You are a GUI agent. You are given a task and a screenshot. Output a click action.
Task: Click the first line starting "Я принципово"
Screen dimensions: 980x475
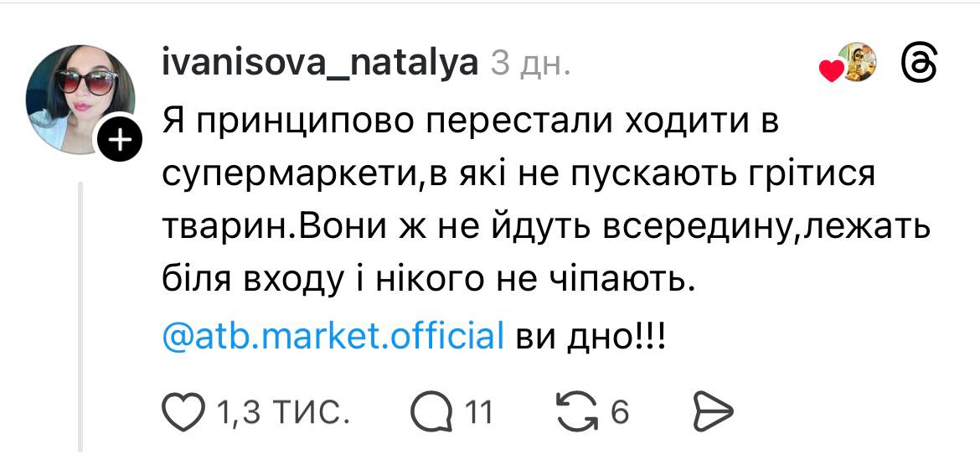470,125
